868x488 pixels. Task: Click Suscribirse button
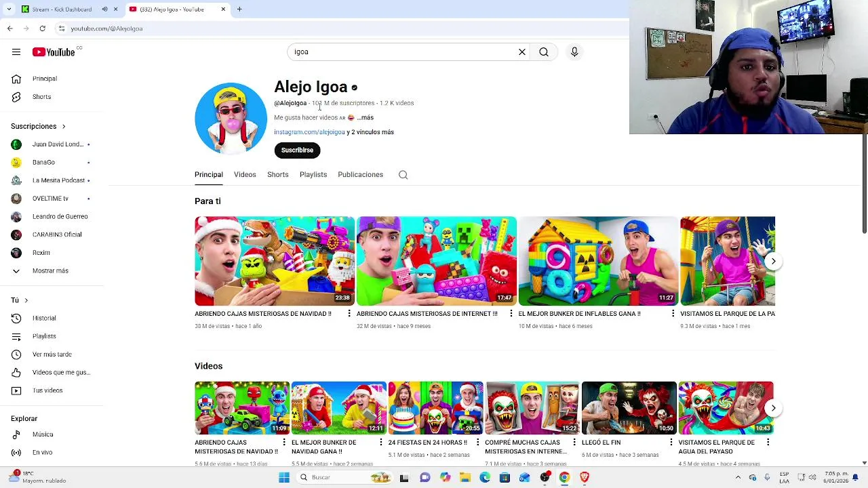297,150
